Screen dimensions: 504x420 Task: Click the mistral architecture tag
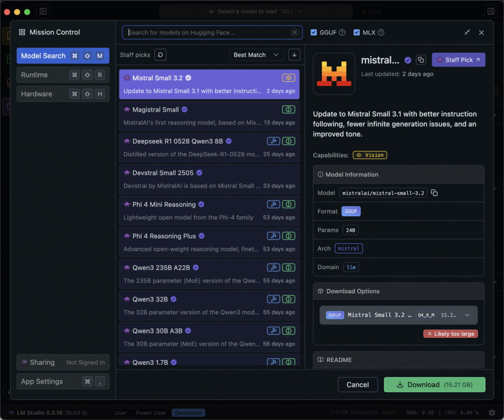[349, 248]
